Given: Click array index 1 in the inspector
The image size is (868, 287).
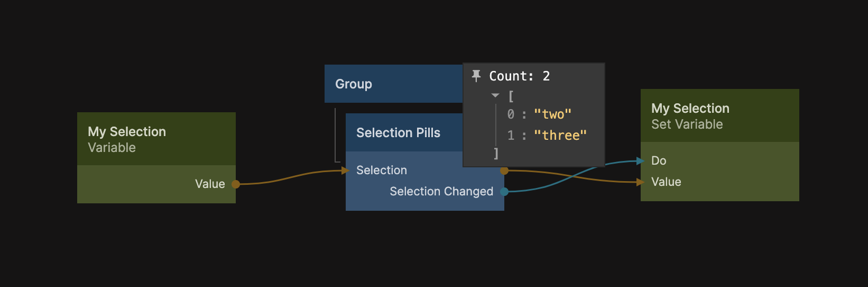Looking at the screenshot, I should (511, 136).
